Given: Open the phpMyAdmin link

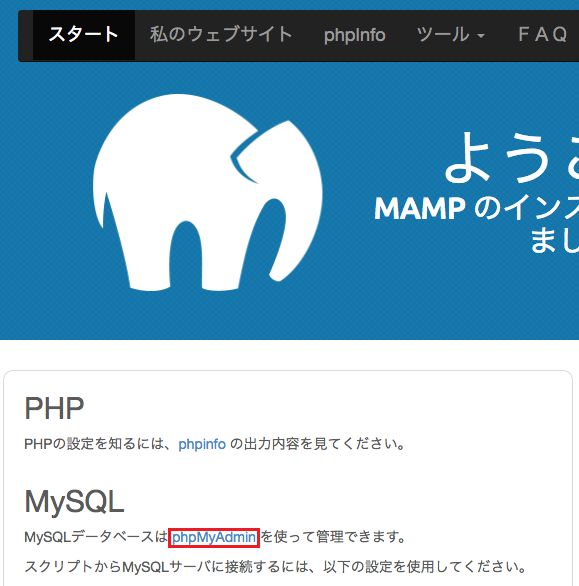Looking at the screenshot, I should pyautogui.click(x=214, y=537).
